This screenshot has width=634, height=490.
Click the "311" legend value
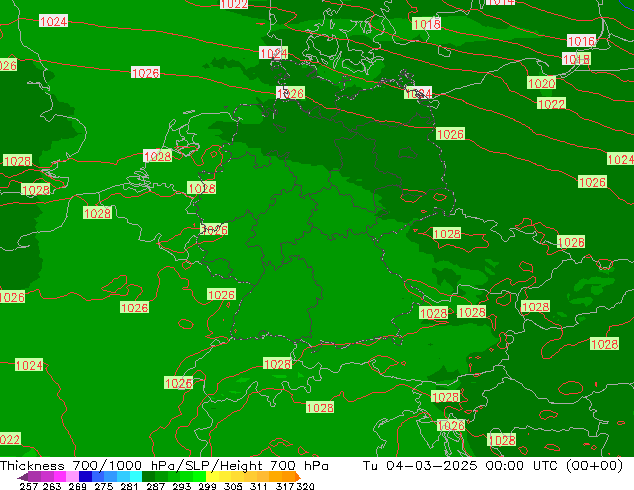tap(259, 486)
